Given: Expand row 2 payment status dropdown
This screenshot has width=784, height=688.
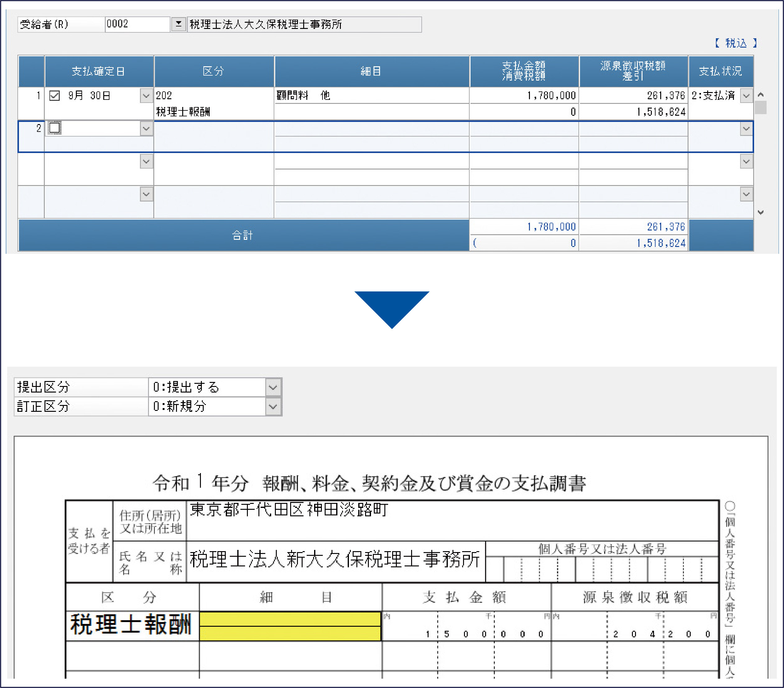Looking at the screenshot, I should tap(746, 128).
